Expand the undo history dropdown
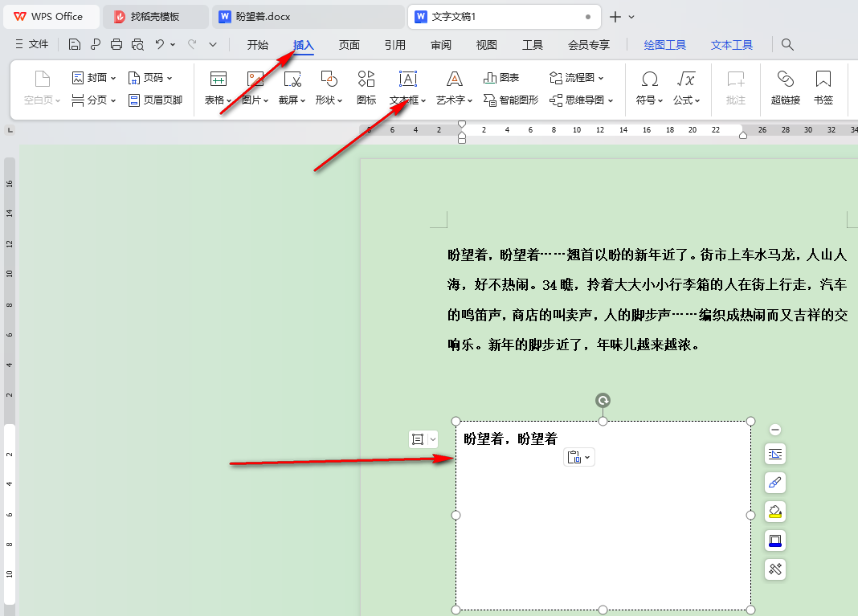The image size is (858, 616). click(173, 44)
